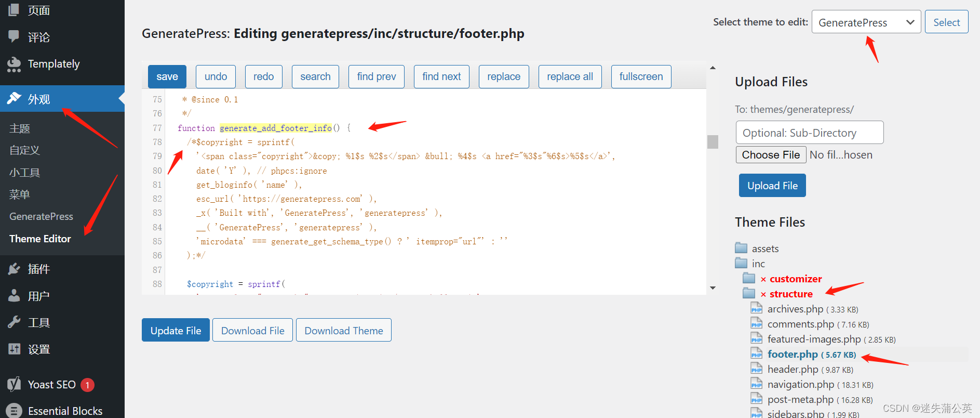Click the Upload File button
Viewport: 980px width, 418px height.
[772, 186]
